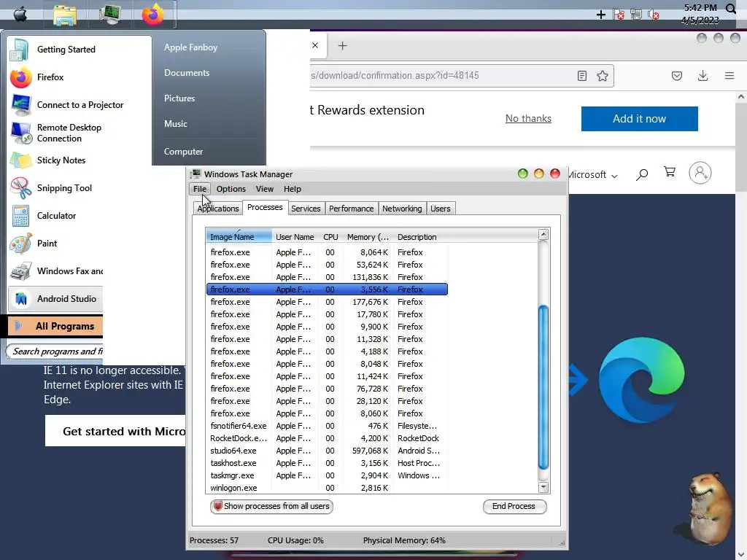Select studio64.exe process row
Screen dimensions: 747x560
(327, 451)
